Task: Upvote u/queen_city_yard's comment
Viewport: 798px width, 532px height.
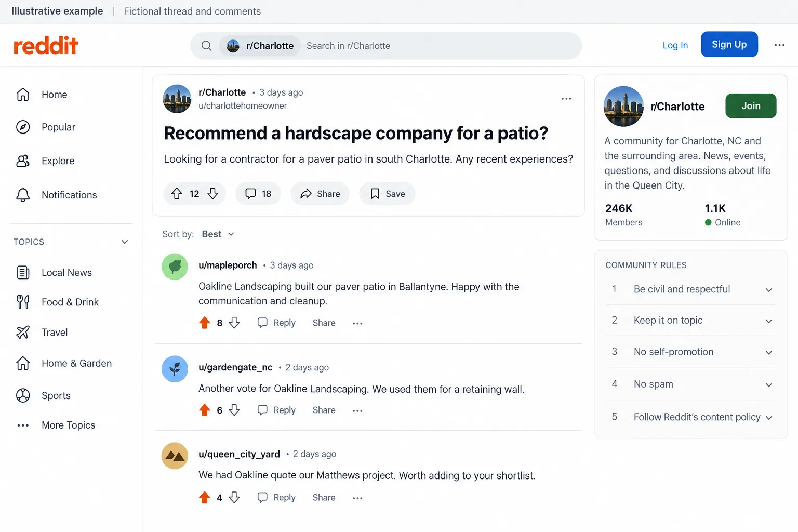Action: [205, 498]
